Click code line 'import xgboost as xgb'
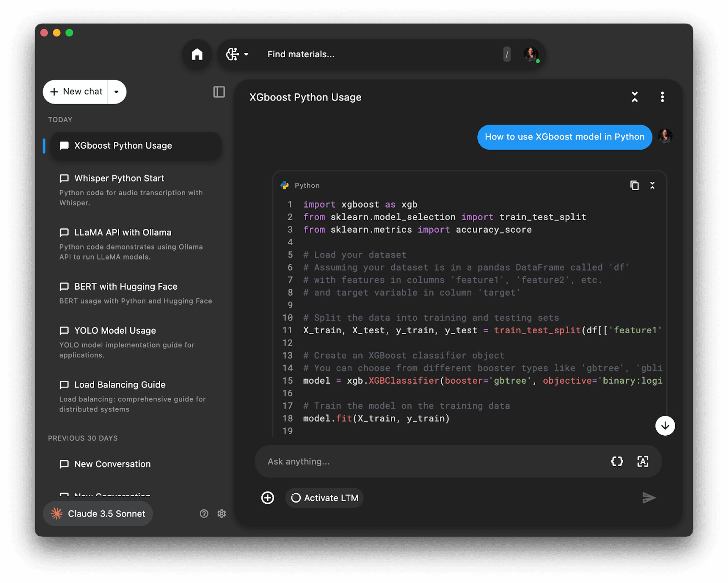This screenshot has height=583, width=728. click(360, 205)
